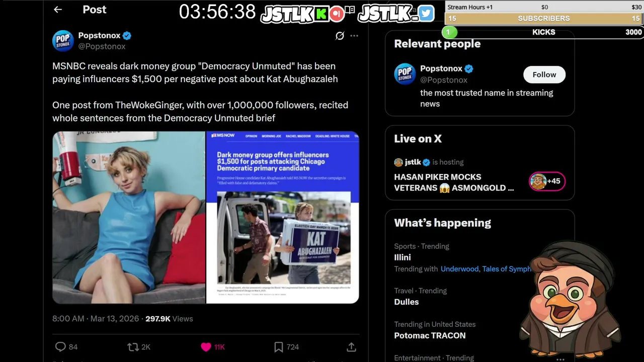Open the Underwood, Tales of Symph trending link
The height and width of the screenshot is (362, 644).
[486, 269]
